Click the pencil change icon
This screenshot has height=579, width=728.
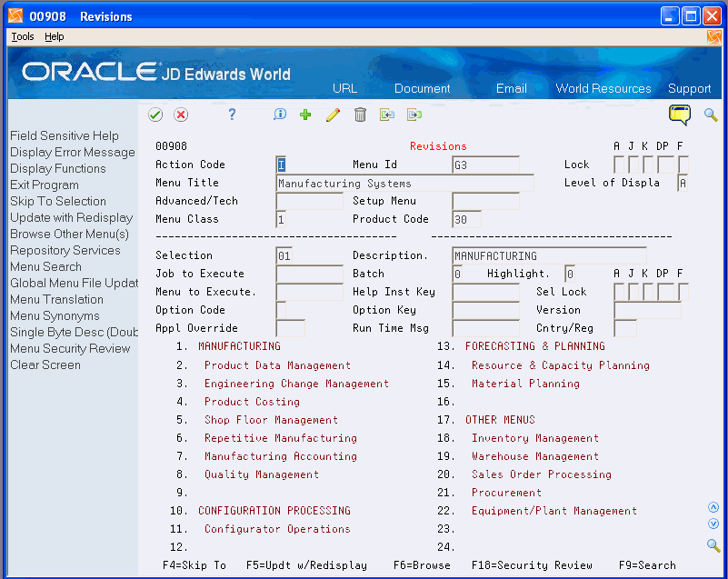tap(333, 115)
